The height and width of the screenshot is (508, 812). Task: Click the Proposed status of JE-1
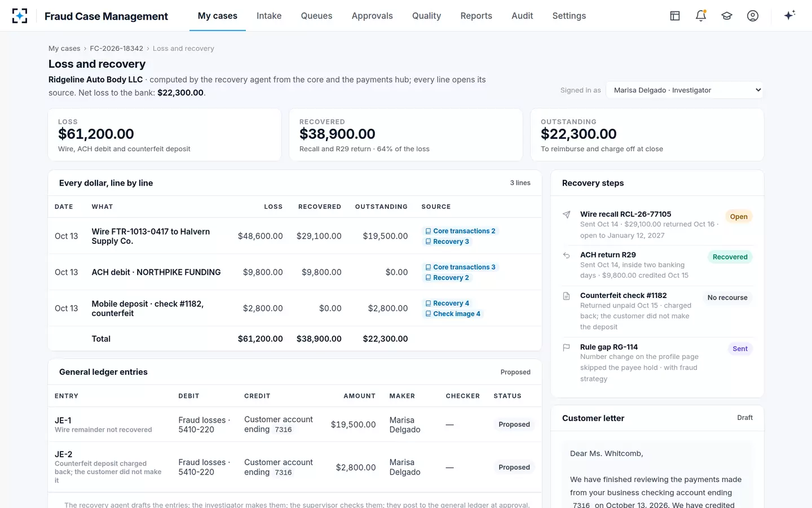514,424
